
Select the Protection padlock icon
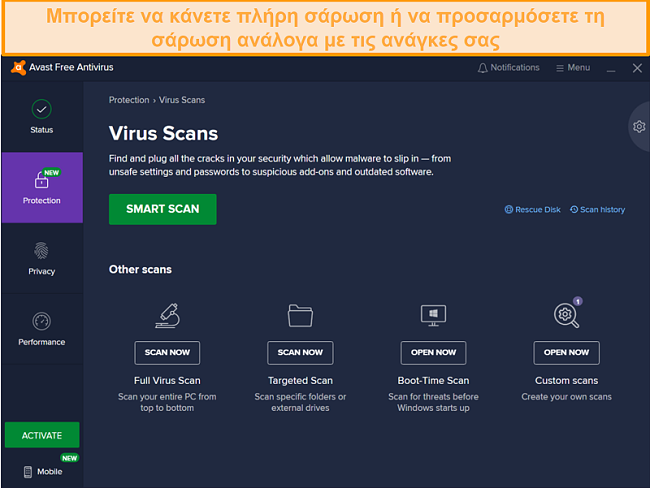(x=41, y=181)
